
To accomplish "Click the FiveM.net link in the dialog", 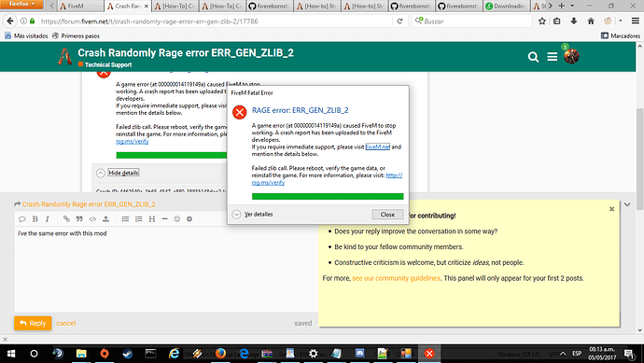I will click(377, 147).
